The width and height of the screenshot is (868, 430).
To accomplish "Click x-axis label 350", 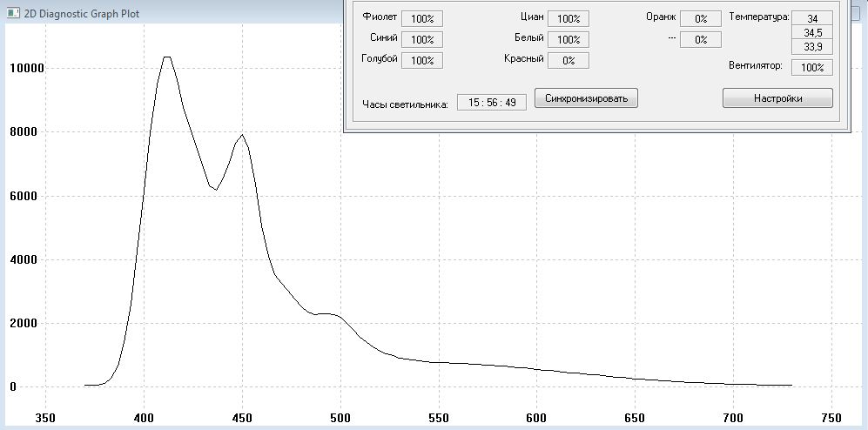I will 45,417.
